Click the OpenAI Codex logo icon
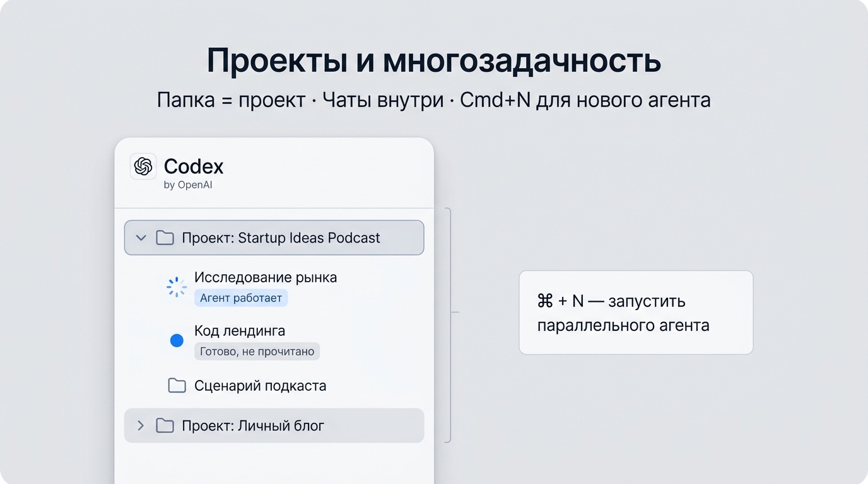 coord(143,166)
